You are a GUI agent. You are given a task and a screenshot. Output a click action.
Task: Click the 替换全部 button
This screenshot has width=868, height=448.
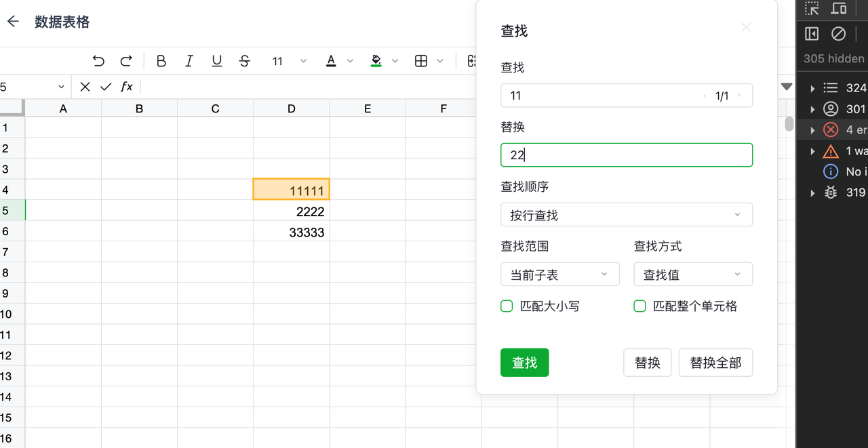coord(715,363)
